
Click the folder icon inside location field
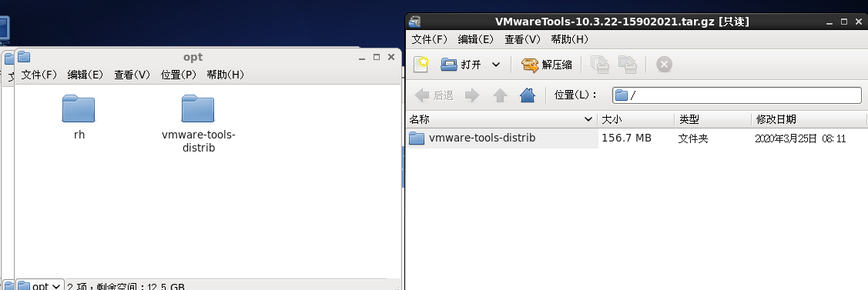click(622, 95)
